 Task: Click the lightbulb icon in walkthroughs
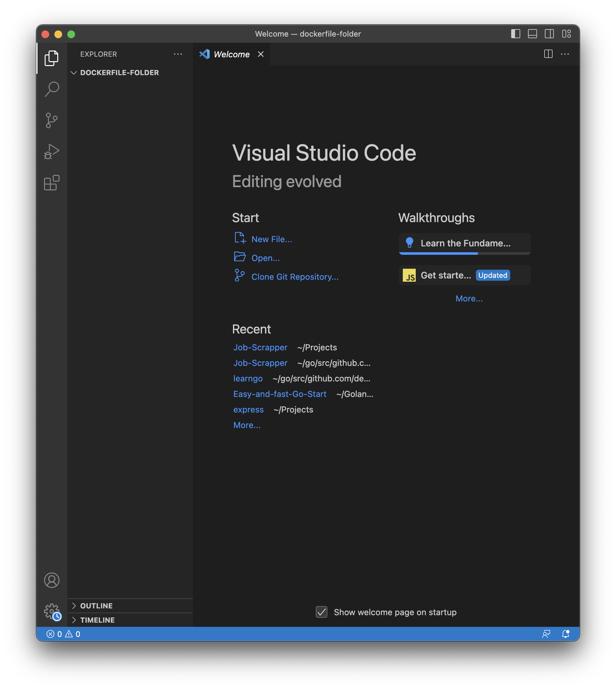coord(410,243)
